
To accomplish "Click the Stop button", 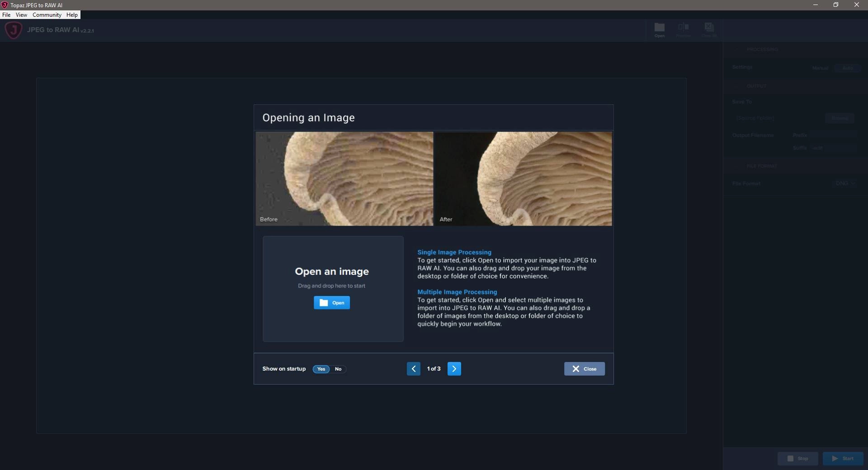I will pyautogui.click(x=798, y=459).
